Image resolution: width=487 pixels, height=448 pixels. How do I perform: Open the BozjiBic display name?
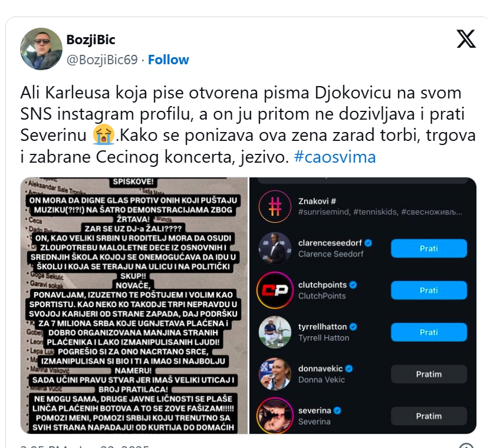coord(91,39)
